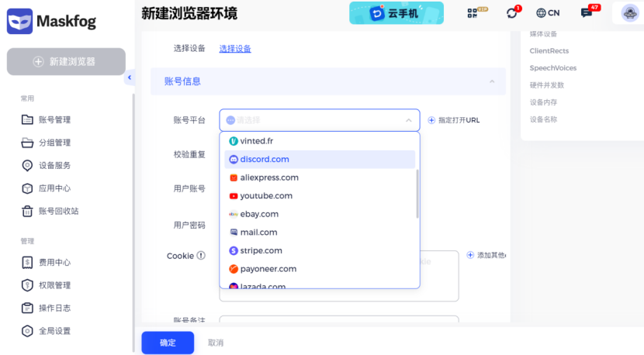Jump to SpeechVoices in right panel

point(552,68)
